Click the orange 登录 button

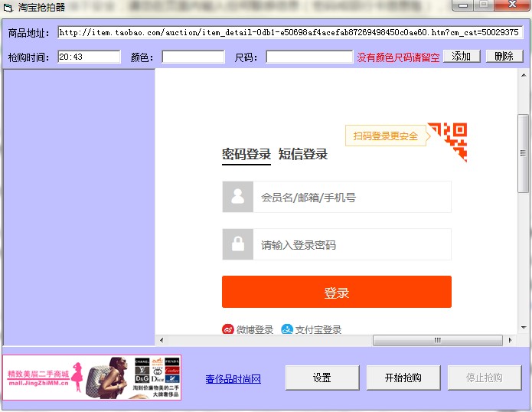point(337,292)
